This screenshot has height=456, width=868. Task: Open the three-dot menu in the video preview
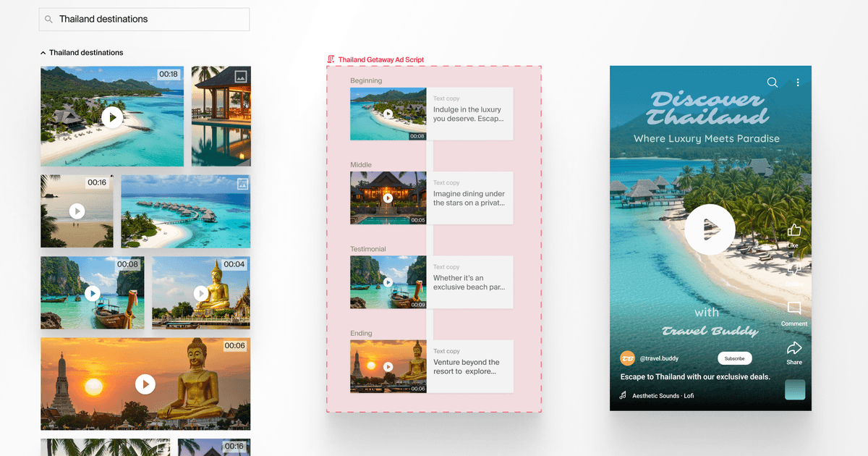pos(798,83)
